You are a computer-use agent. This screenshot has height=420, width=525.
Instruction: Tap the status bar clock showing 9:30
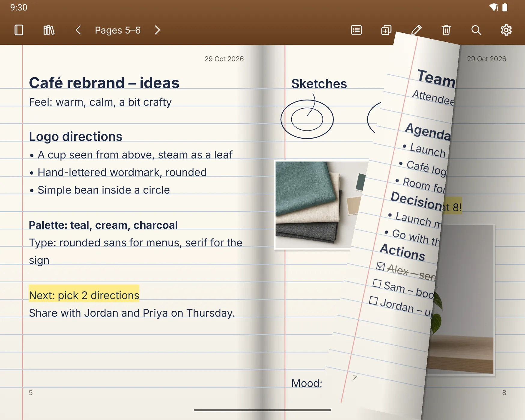[19, 7]
